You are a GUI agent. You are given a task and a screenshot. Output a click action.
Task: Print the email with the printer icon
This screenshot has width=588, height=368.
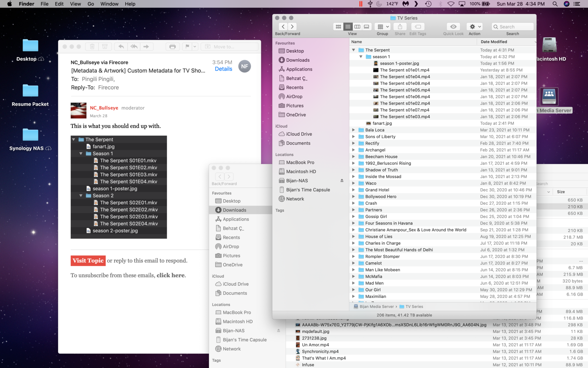click(172, 47)
